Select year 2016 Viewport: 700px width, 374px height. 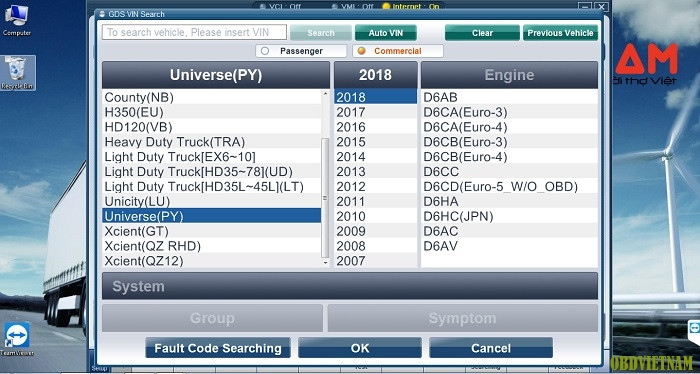(x=375, y=127)
